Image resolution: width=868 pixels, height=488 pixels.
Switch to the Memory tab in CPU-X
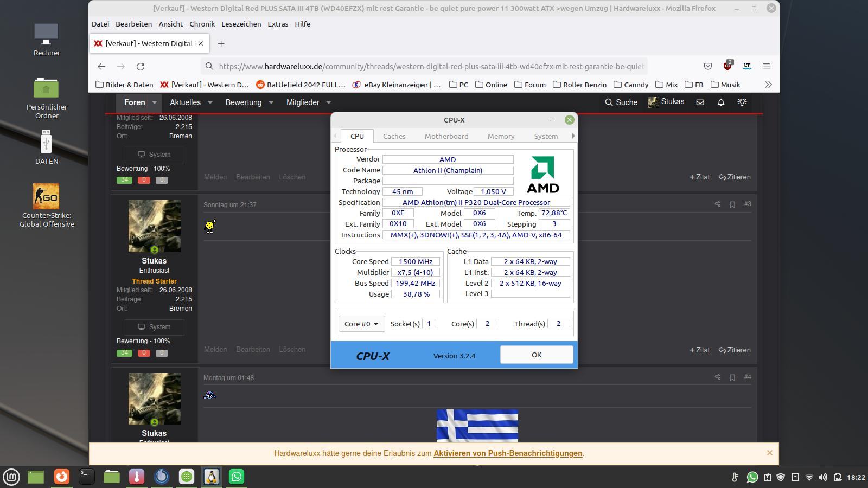(501, 136)
